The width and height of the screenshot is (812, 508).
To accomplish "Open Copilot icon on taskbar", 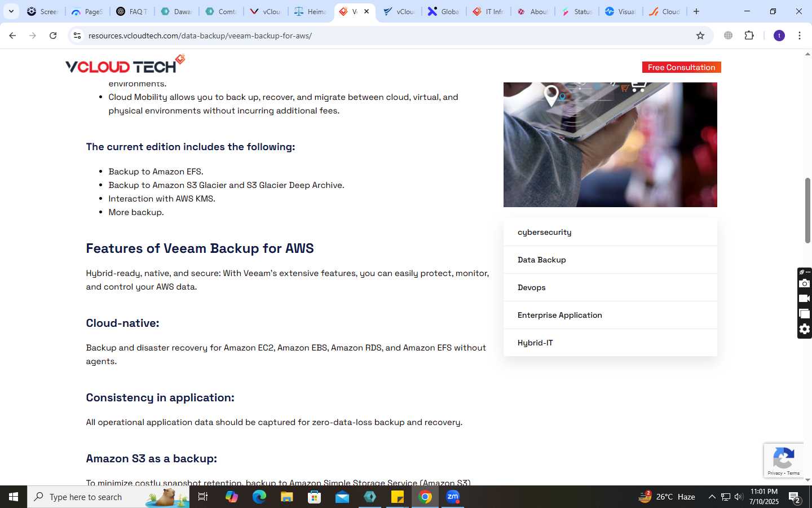I will coord(231,497).
